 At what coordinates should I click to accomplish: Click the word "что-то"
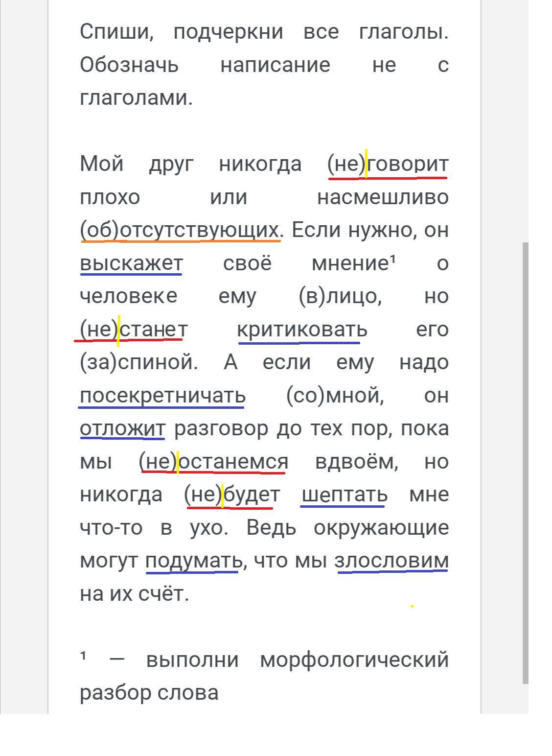pyautogui.click(x=111, y=528)
